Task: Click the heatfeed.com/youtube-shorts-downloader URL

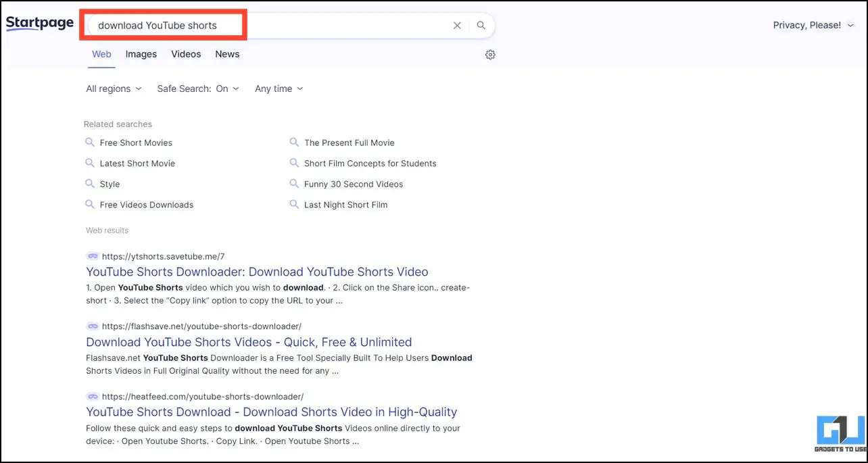Action: 203,397
